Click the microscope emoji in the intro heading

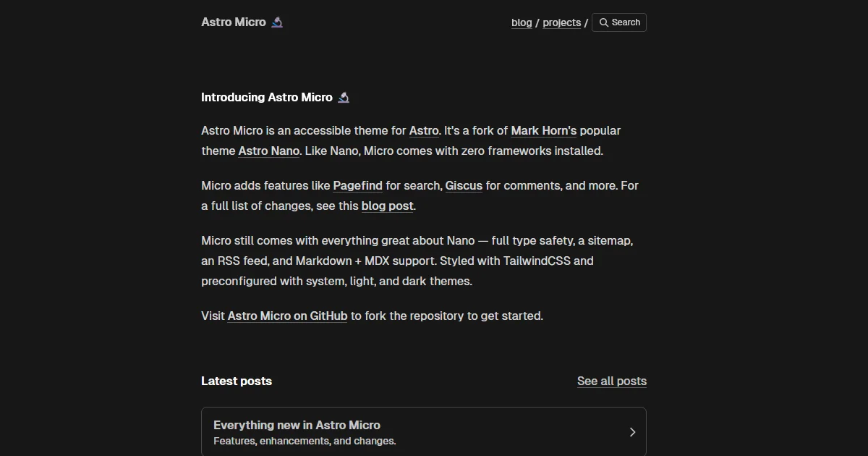point(344,96)
